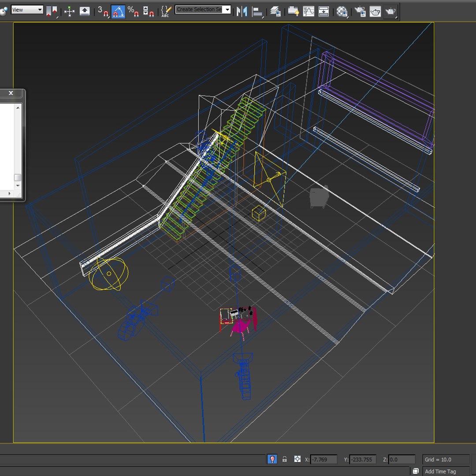Click the Mirror tool icon
The height and width of the screenshot is (476, 476).
pyautogui.click(x=242, y=11)
